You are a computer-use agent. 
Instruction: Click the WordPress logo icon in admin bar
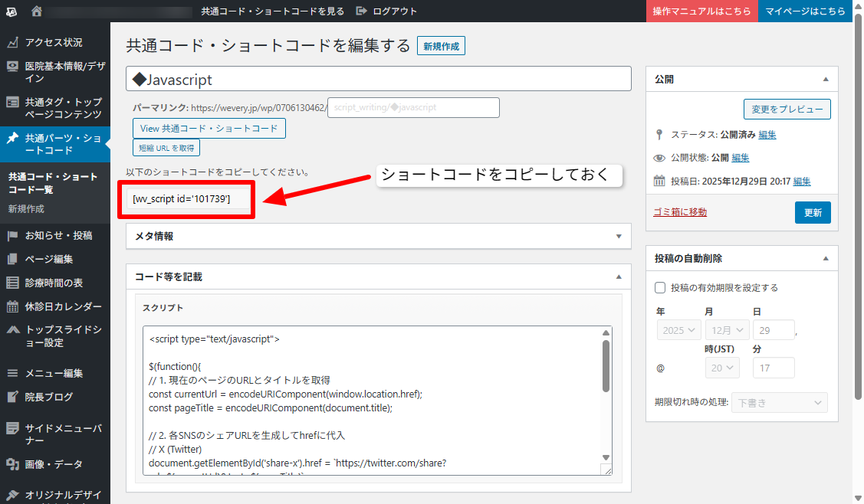[x=12, y=11]
